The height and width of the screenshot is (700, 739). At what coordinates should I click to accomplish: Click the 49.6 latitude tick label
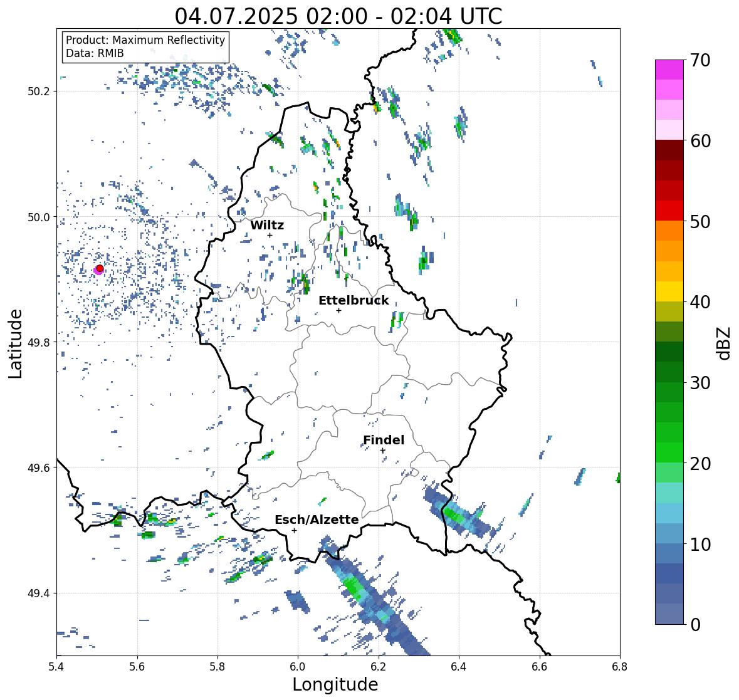(x=39, y=468)
